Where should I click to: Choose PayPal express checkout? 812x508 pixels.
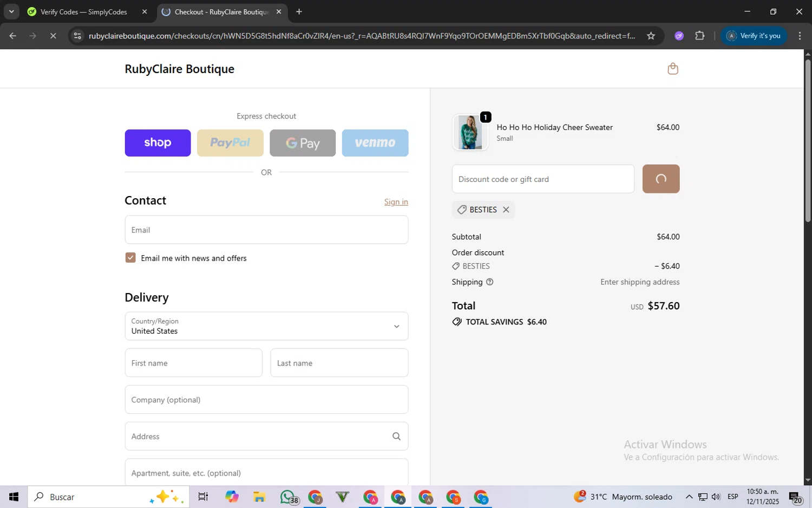click(230, 143)
